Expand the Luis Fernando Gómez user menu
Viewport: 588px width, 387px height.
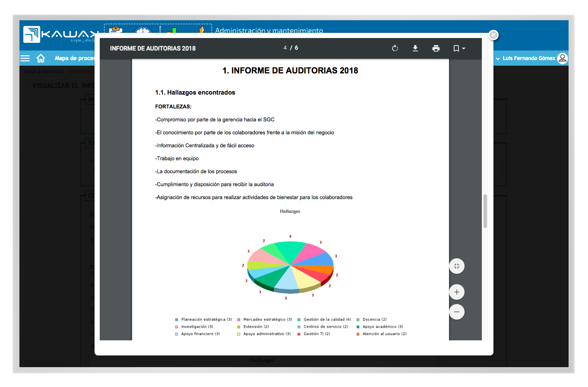coord(526,58)
